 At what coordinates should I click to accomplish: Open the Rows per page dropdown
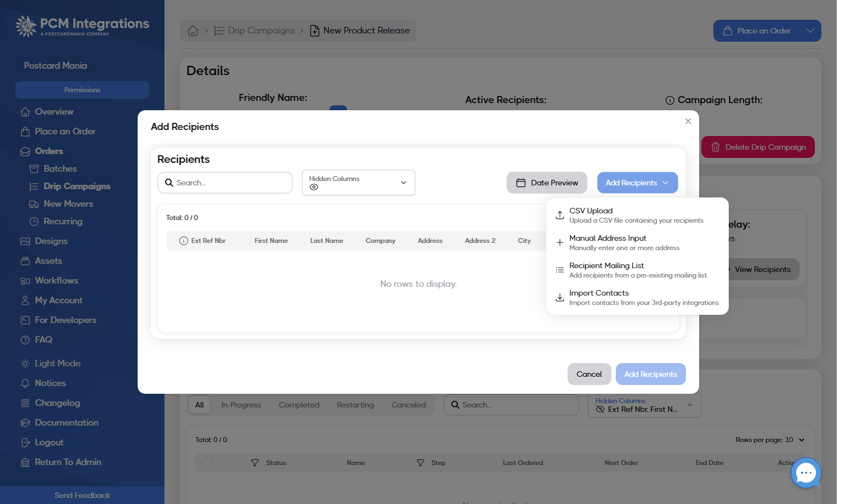coord(770,440)
